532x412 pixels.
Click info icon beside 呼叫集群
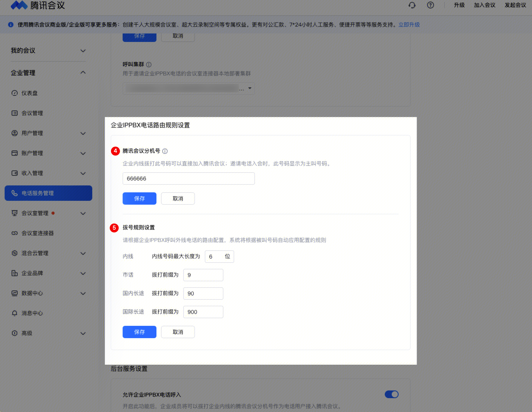[149, 65]
